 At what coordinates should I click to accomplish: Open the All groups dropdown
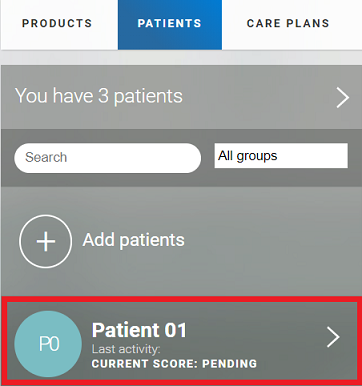click(x=281, y=156)
